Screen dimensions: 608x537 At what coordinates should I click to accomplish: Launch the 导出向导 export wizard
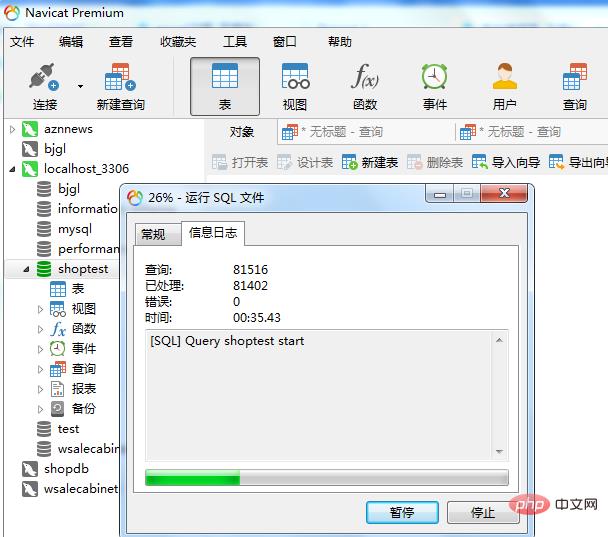578,162
